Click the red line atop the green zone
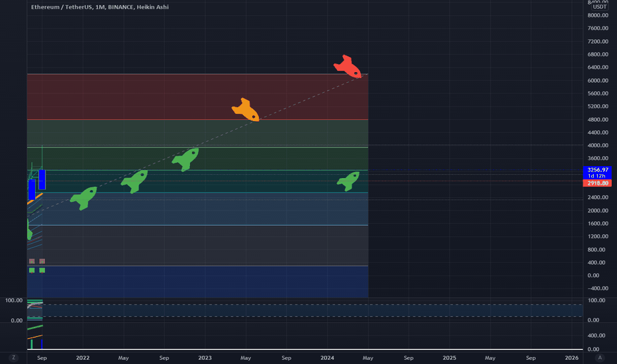This screenshot has width=617, height=364. point(197,120)
